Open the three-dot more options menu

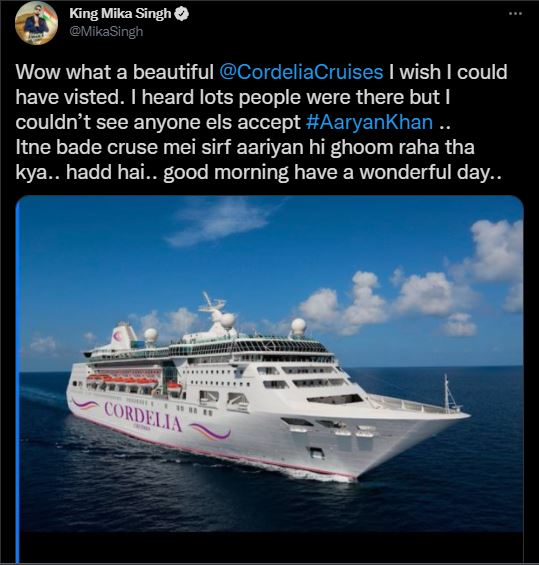click(x=515, y=14)
